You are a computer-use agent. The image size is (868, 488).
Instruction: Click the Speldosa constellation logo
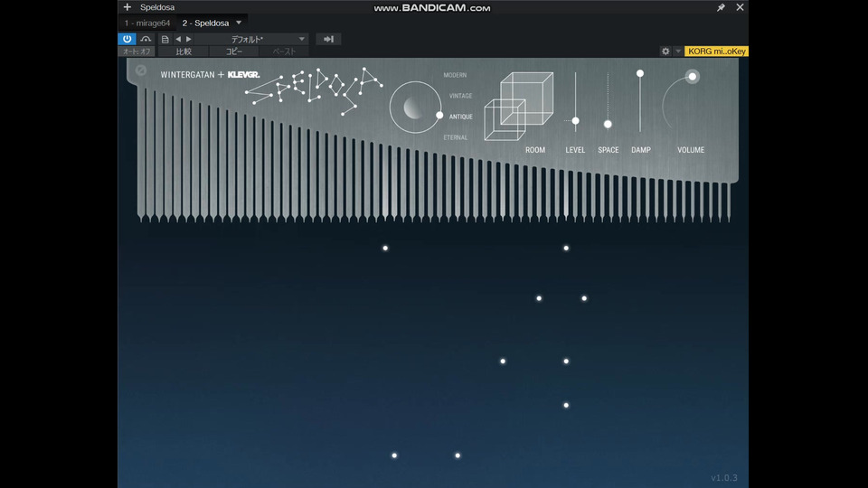click(314, 90)
